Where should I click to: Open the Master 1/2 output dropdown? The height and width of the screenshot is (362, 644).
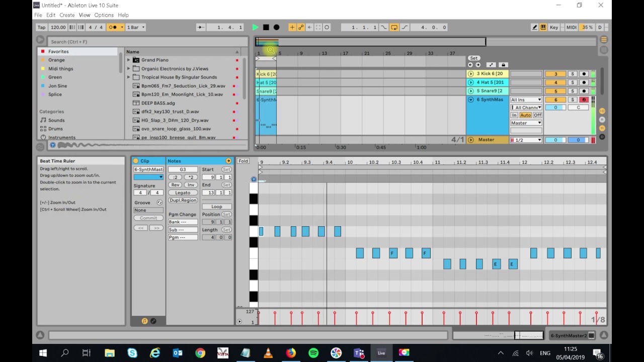[x=526, y=140]
